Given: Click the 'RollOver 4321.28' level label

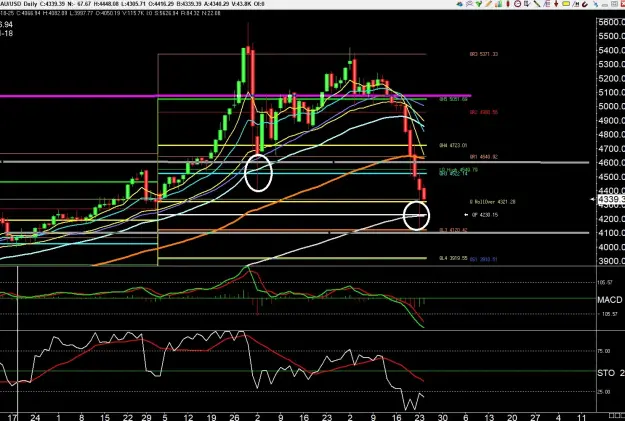Looking at the screenshot, I should 493,202.
